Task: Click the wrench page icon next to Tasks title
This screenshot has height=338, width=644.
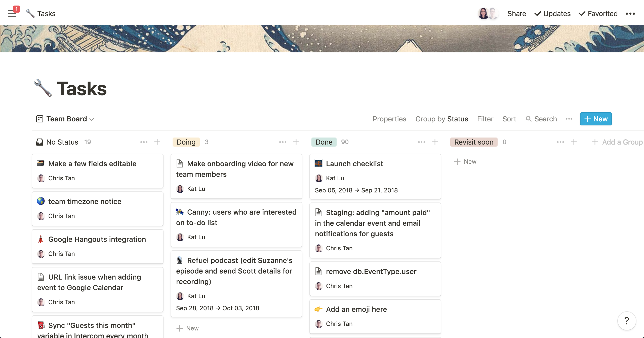Action: [x=30, y=13]
